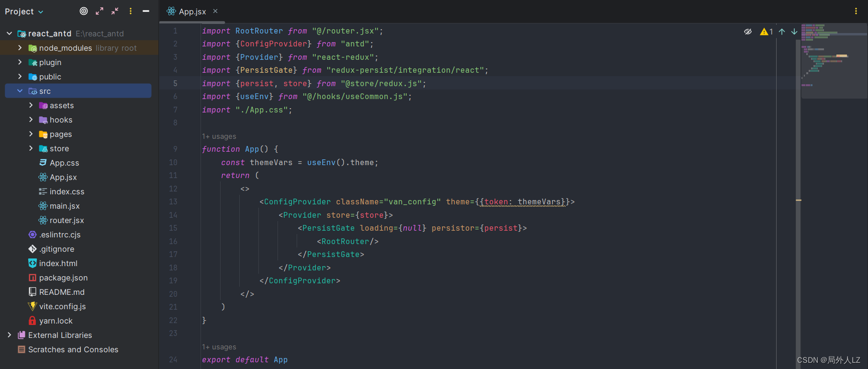868x369 pixels.
Task: Click the useEnv call on line 10
Action: coord(321,163)
